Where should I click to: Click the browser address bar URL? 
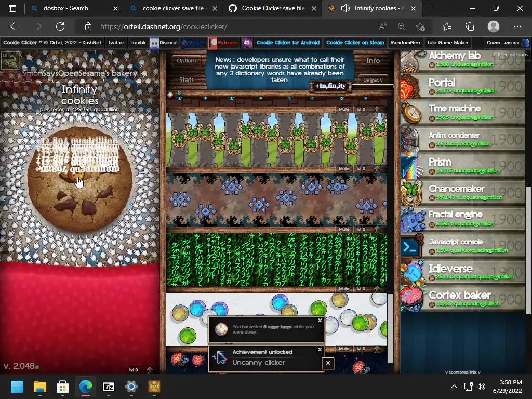pyautogui.click(x=164, y=26)
